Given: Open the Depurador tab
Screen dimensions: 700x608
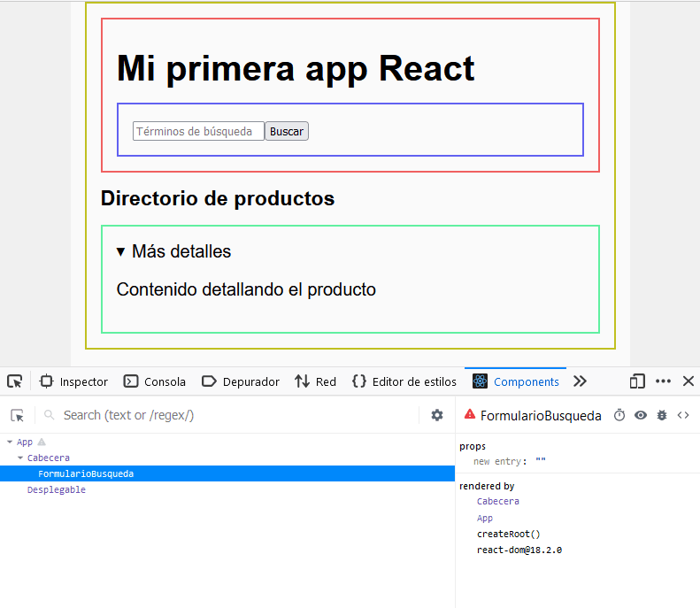Looking at the screenshot, I should click(241, 381).
